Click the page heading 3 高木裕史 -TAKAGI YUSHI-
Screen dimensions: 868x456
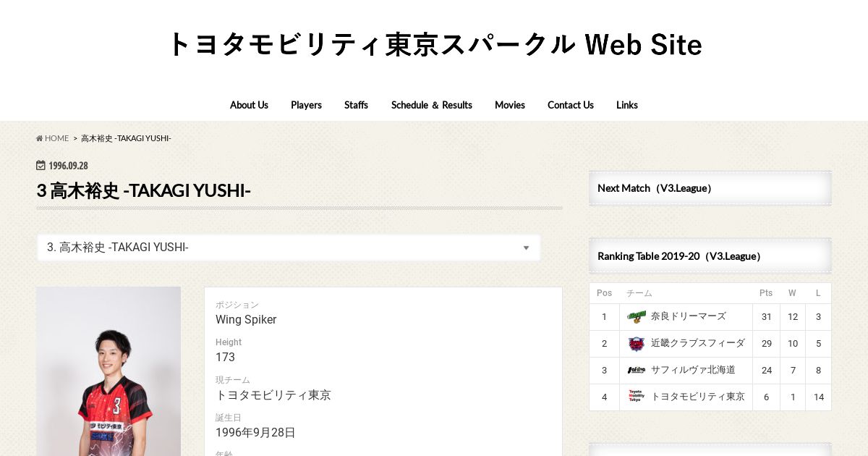[143, 191]
